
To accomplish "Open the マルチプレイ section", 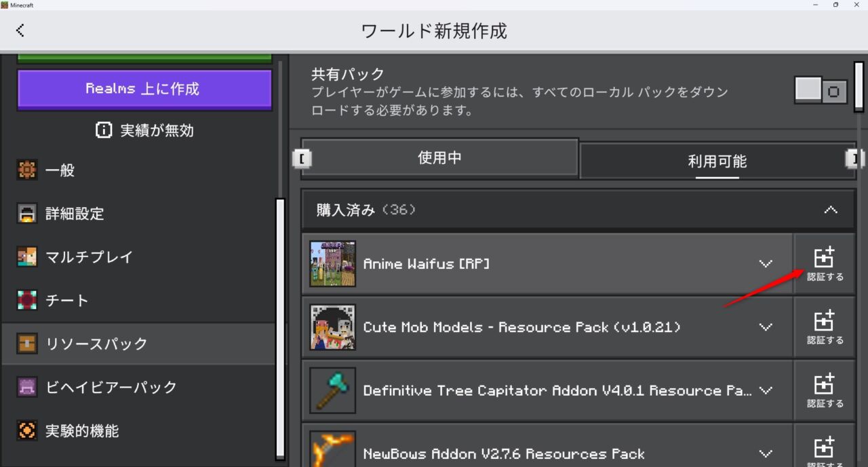I will (138, 257).
